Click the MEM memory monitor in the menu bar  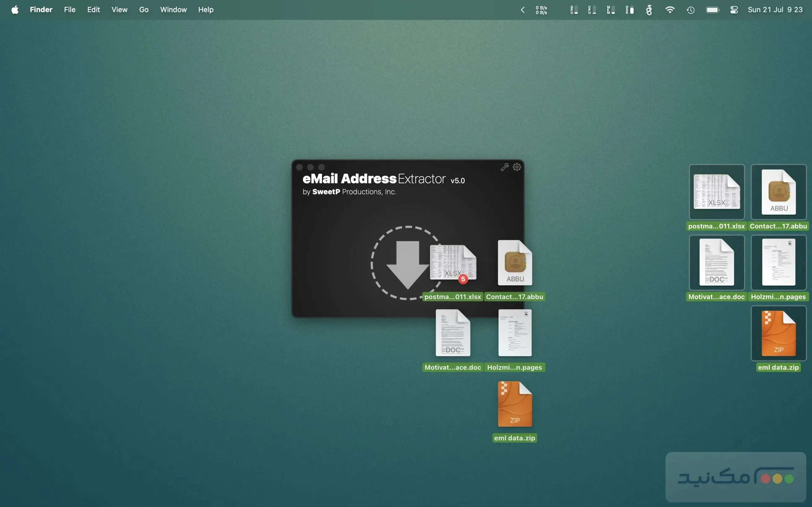click(611, 10)
